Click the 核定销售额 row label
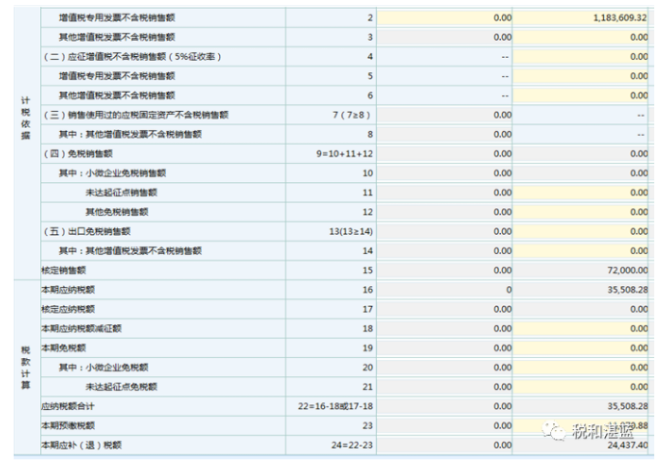 pos(63,271)
